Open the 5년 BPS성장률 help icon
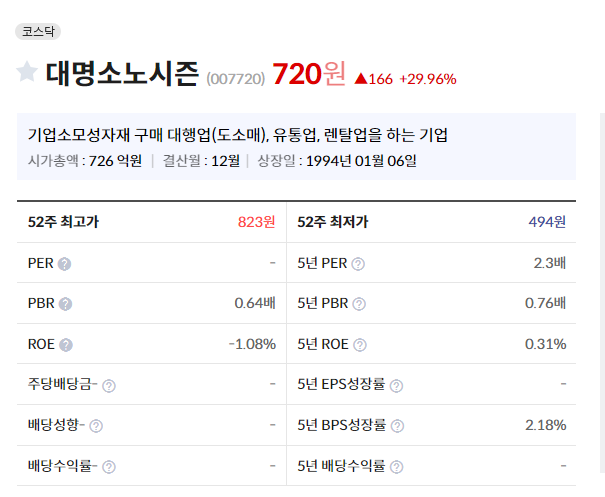The height and width of the screenshot is (497, 605). [x=397, y=426]
